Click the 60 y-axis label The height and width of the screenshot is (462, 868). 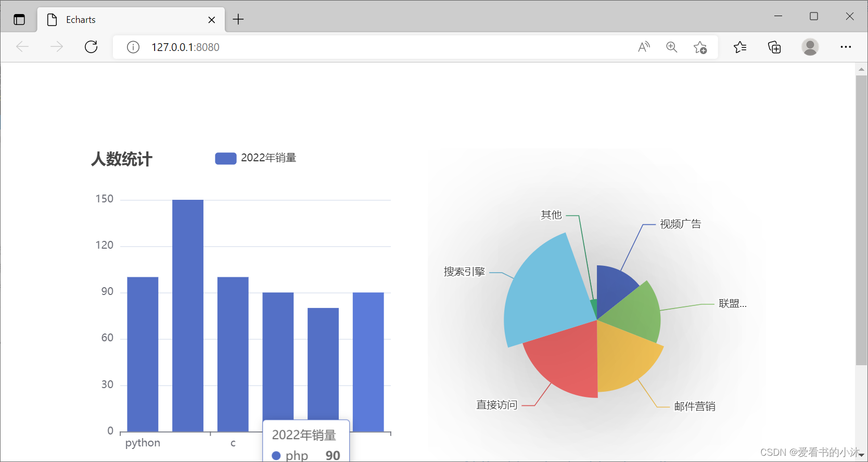pos(107,338)
